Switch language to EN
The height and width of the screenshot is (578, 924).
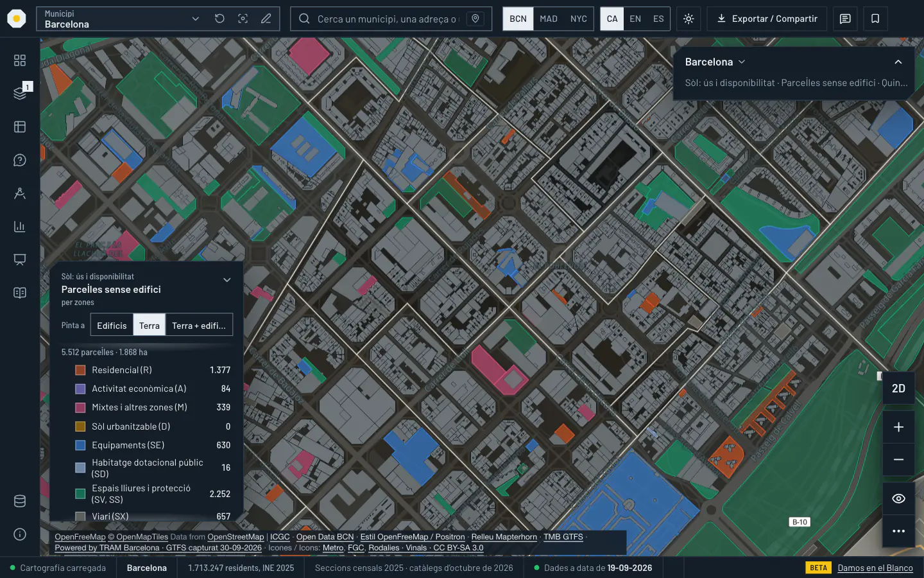(x=635, y=19)
